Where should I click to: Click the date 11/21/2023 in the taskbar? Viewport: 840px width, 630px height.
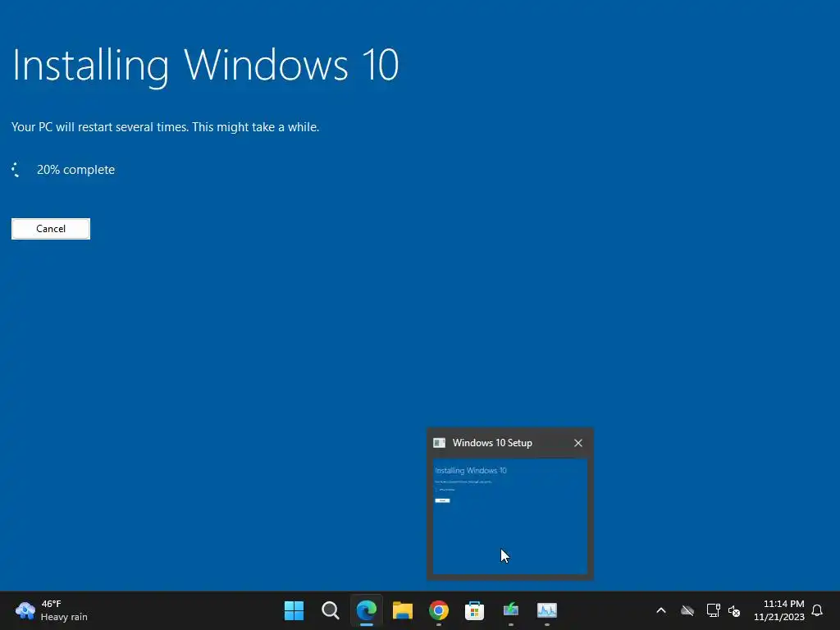click(779, 617)
